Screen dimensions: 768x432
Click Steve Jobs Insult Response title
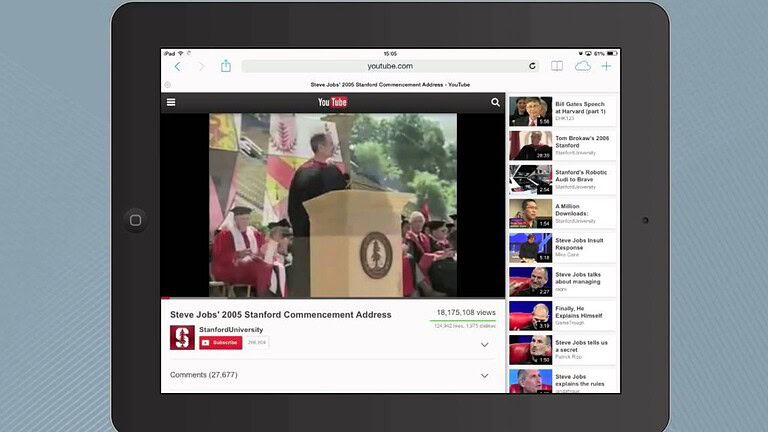tap(579, 244)
